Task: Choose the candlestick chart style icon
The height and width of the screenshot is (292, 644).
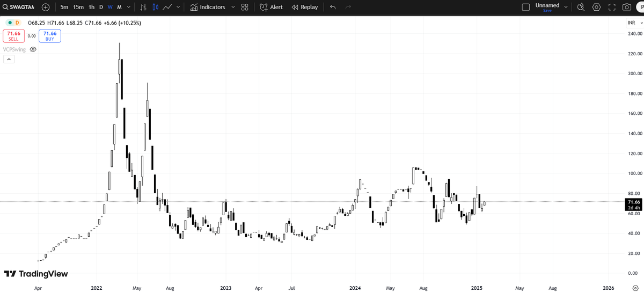Action: pyautogui.click(x=155, y=7)
